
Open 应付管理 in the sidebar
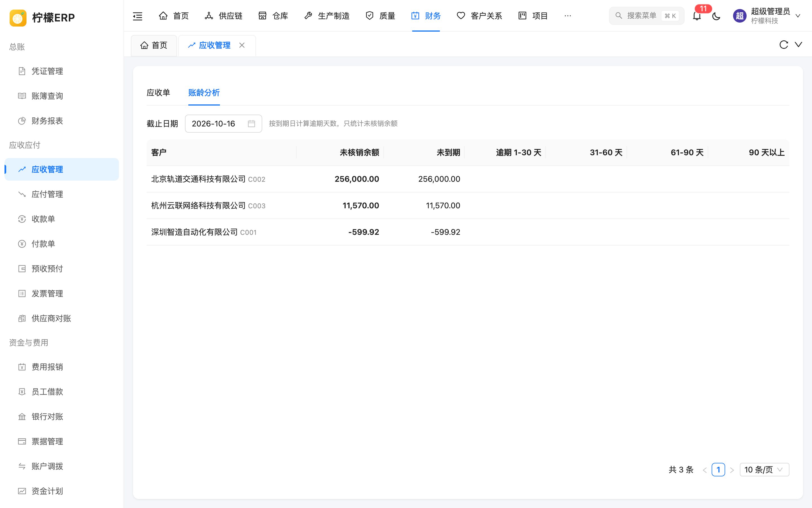click(62, 194)
